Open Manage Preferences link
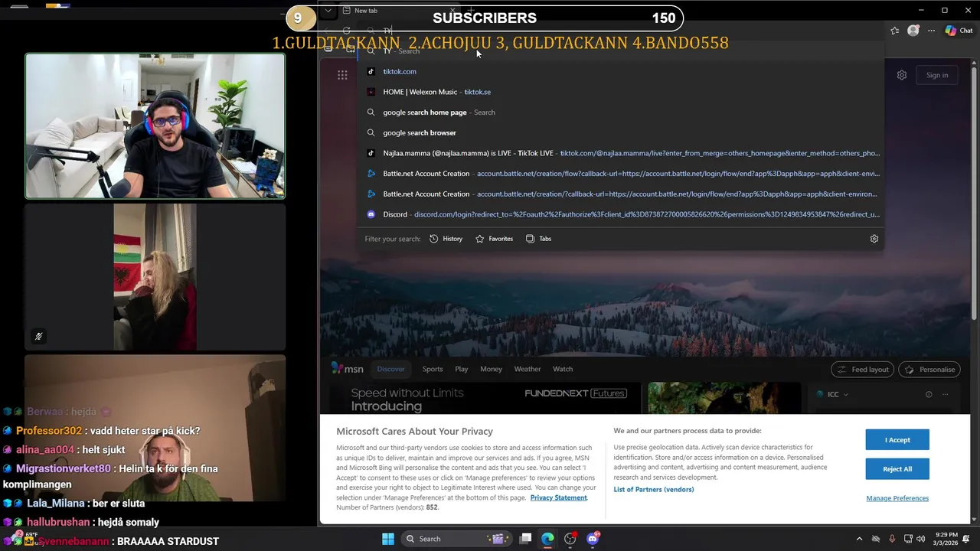This screenshot has height=551, width=980. pos(897,498)
